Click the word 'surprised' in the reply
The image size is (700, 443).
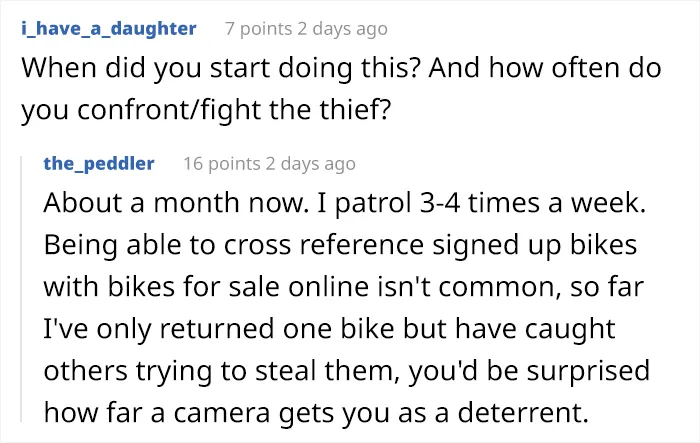tap(588, 372)
